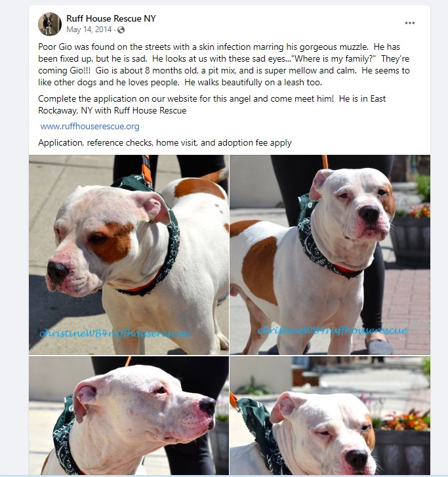
Task: Click Gio's black nose in the top-left photo
Action: (57, 270)
